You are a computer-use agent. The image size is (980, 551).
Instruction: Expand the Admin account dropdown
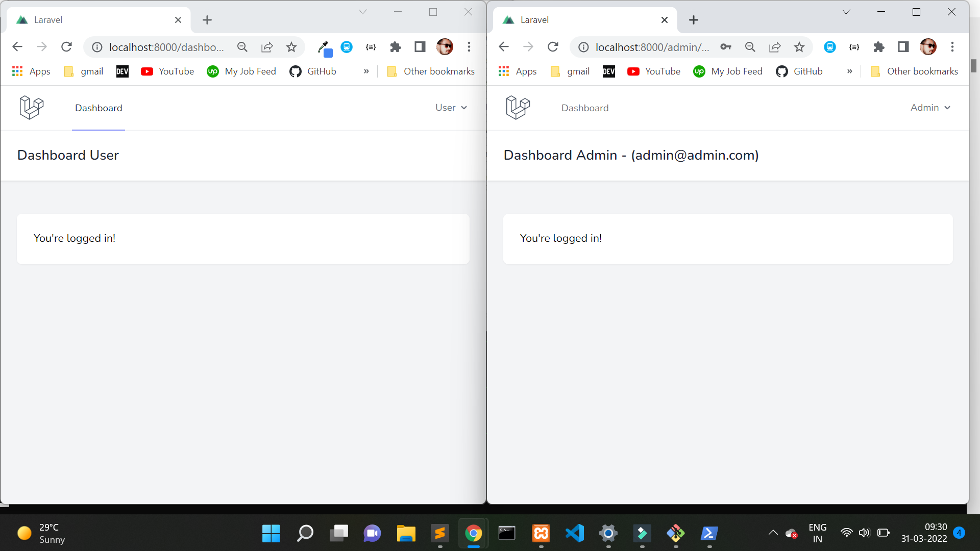930,108
